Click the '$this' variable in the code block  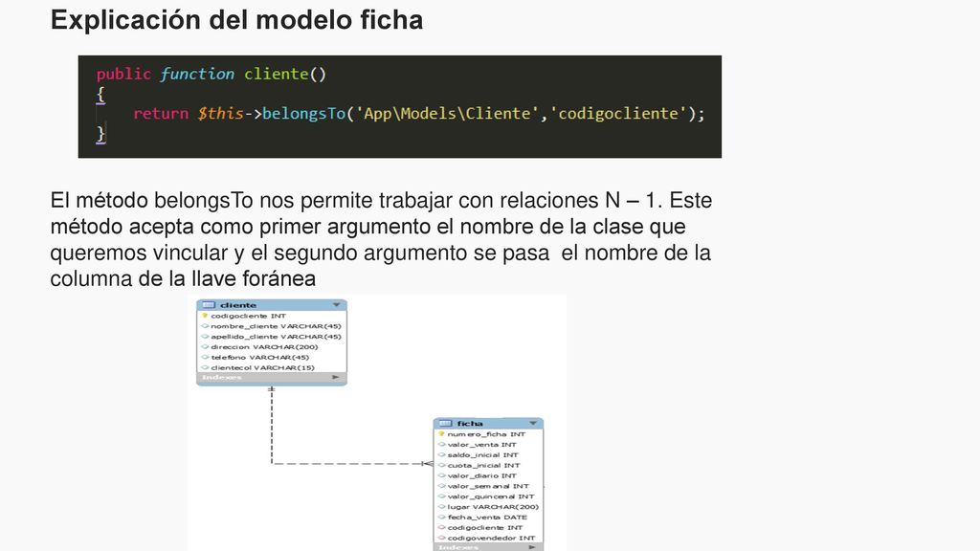click(221, 114)
